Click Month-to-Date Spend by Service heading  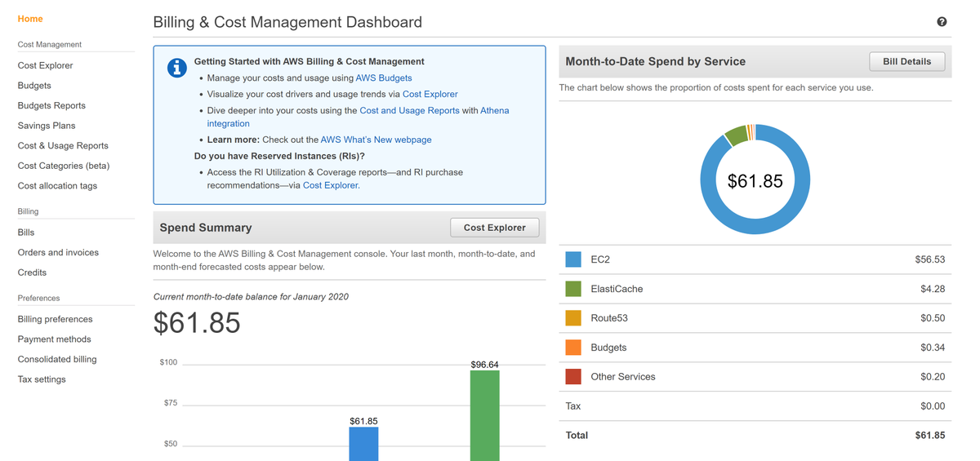pyautogui.click(x=656, y=61)
